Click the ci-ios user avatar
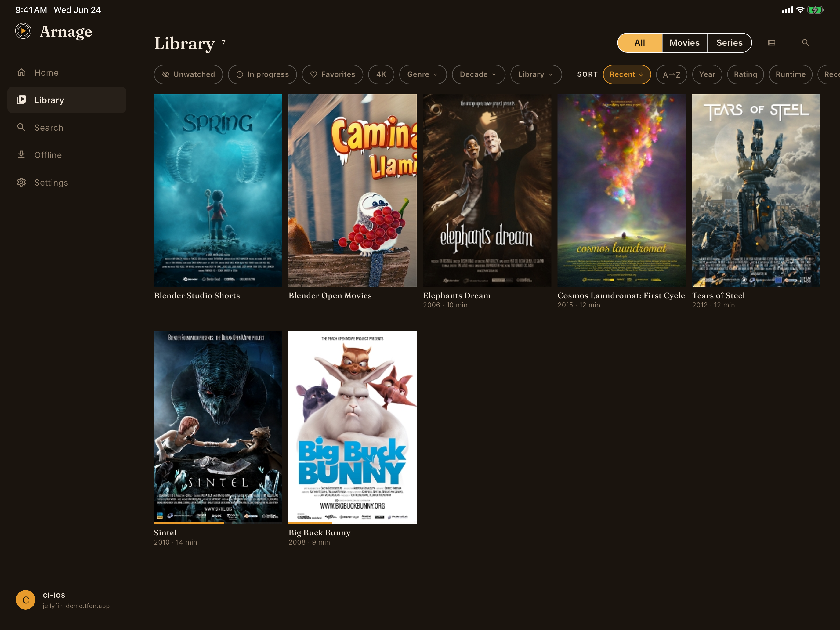 click(25, 599)
